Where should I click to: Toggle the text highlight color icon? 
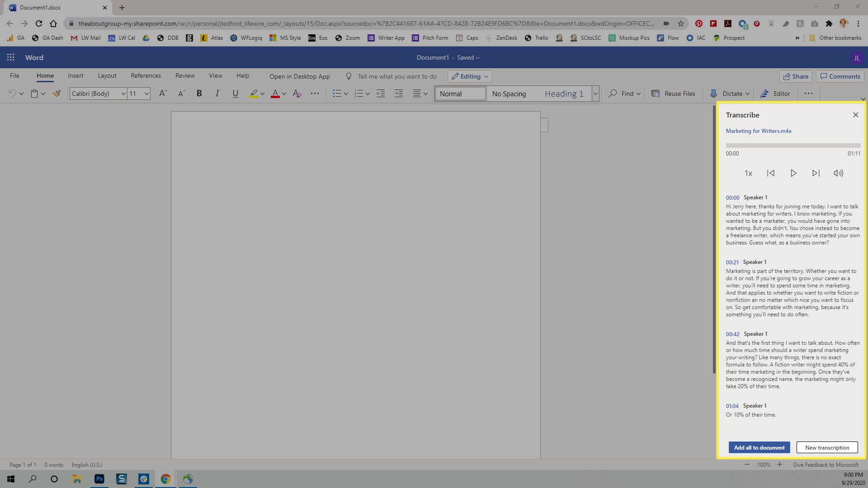point(253,94)
